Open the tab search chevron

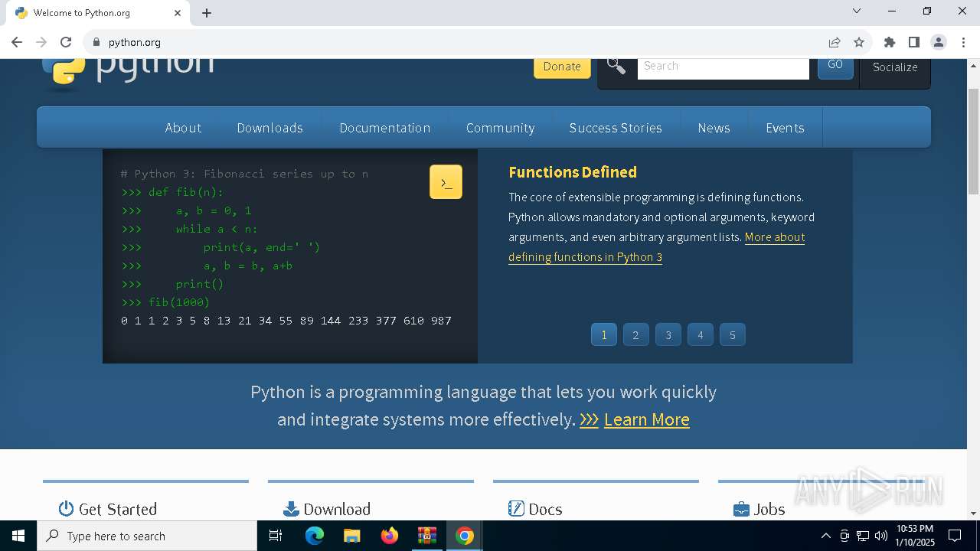click(x=857, y=11)
